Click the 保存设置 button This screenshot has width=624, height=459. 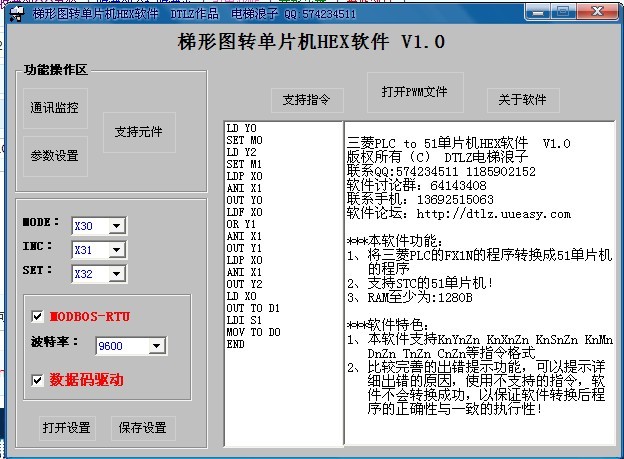point(142,428)
